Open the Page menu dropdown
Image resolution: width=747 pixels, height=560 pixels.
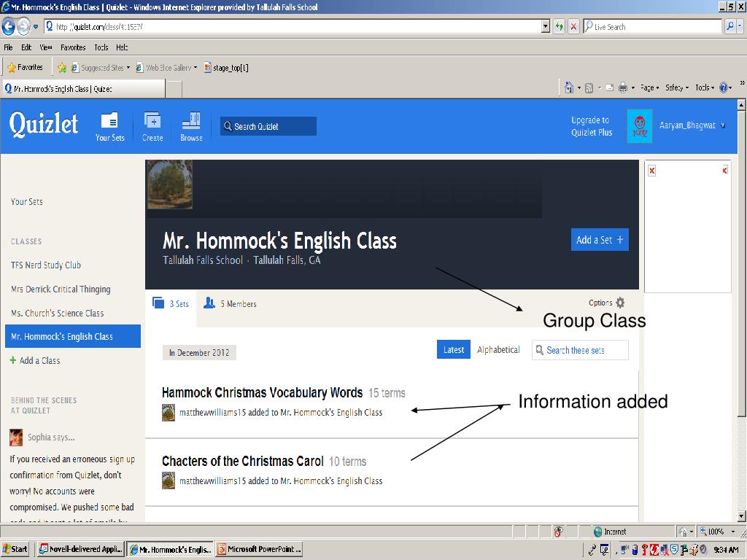point(649,87)
